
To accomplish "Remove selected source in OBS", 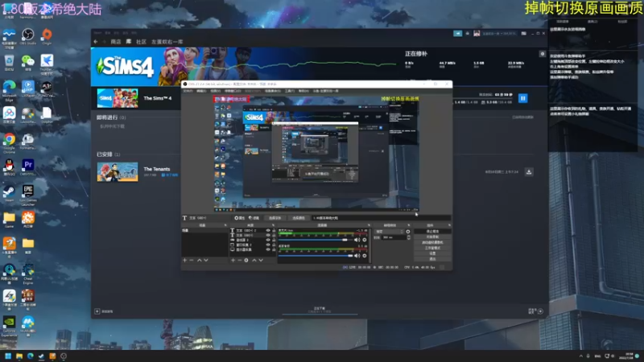I will [240, 260].
